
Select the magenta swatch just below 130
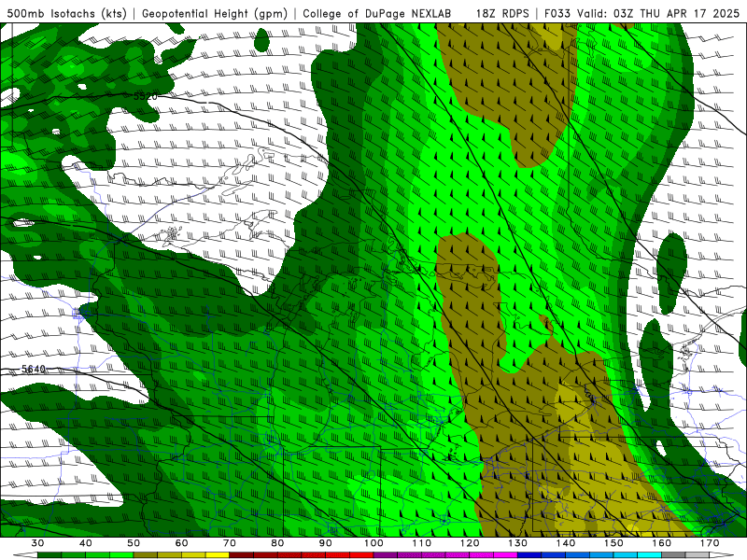pyautogui.click(x=505, y=554)
